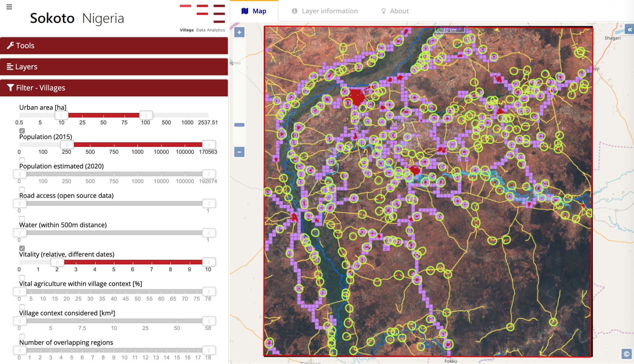Open the Layer information tab
This screenshot has height=364, width=634.
(325, 11)
